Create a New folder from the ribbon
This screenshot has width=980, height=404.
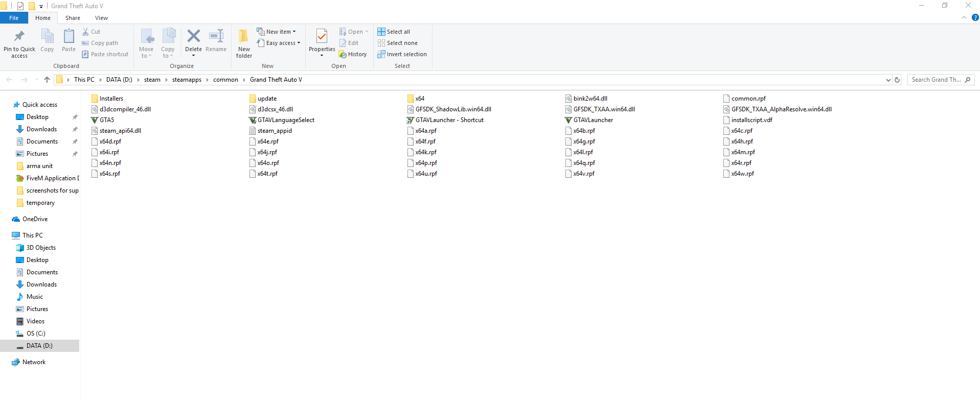pyautogui.click(x=244, y=43)
